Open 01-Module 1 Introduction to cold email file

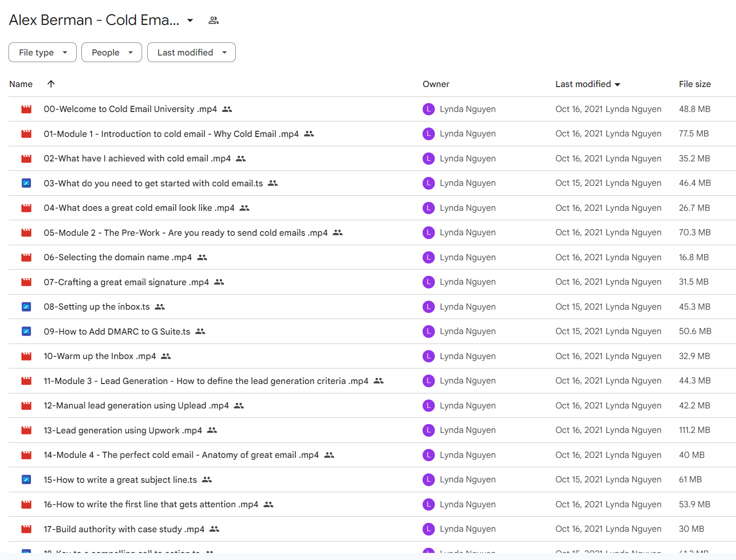coord(171,134)
